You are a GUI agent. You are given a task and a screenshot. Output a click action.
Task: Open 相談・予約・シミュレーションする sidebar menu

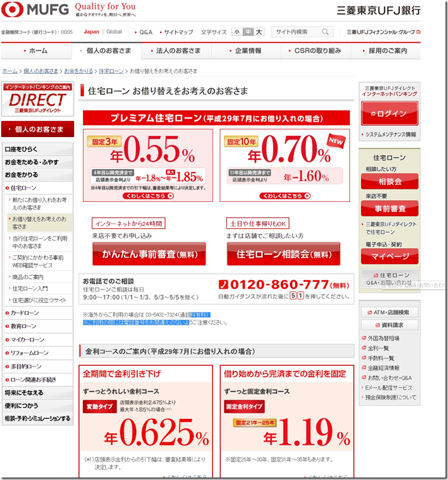(37, 418)
